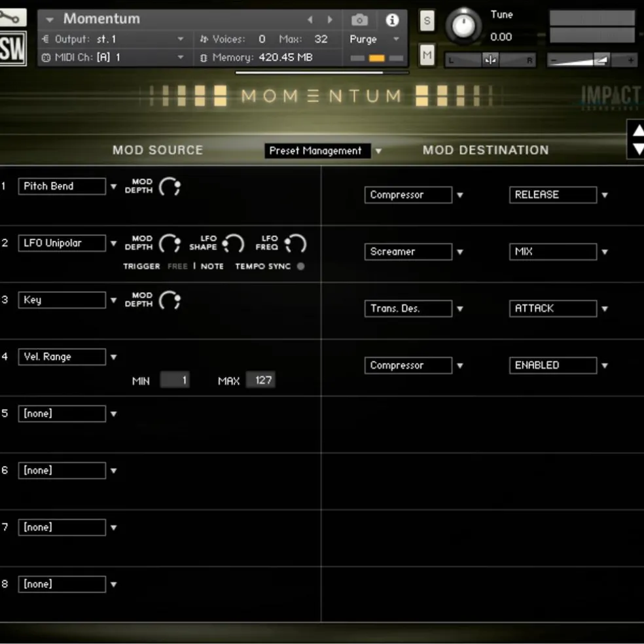Click the LFO Freq knob

(x=296, y=243)
